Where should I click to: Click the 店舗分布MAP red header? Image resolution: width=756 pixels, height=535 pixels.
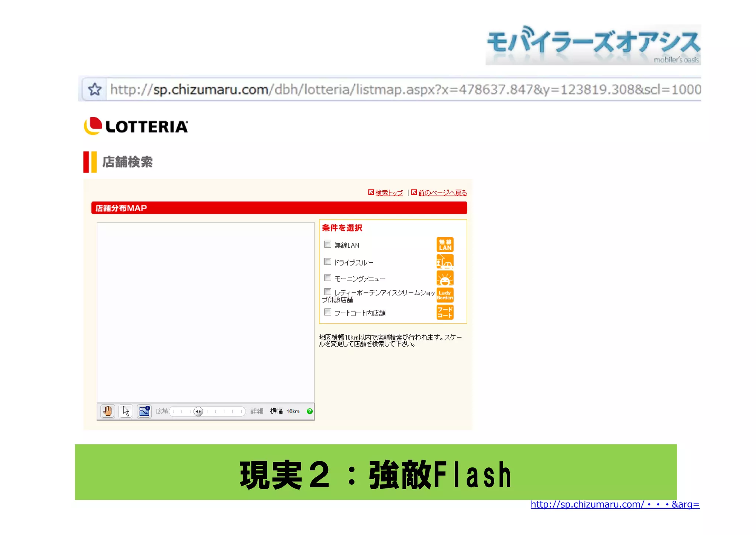pos(279,208)
